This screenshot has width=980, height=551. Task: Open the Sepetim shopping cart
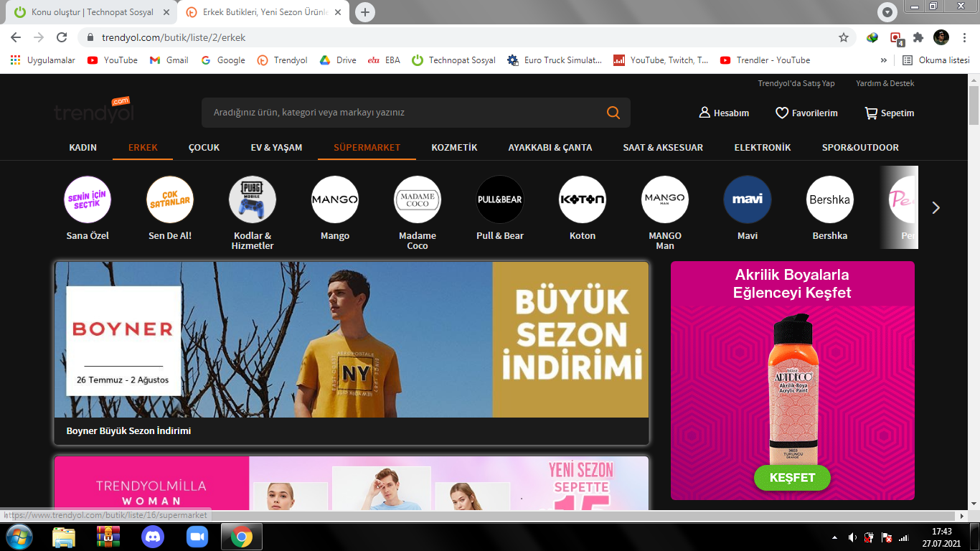pos(890,113)
